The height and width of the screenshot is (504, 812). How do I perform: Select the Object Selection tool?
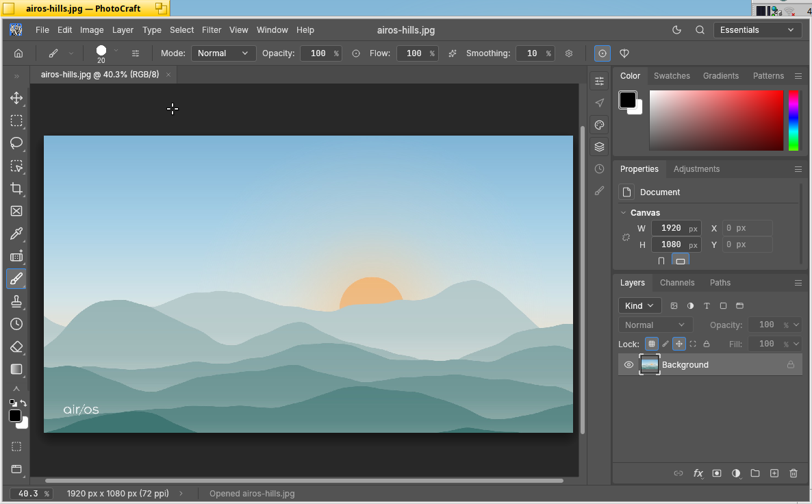pos(16,166)
